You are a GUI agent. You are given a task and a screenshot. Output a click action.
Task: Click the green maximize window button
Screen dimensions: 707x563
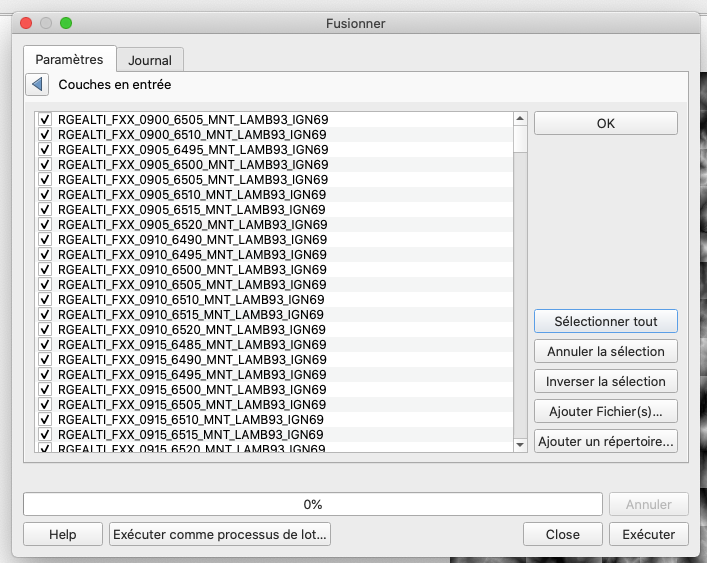pos(66,23)
